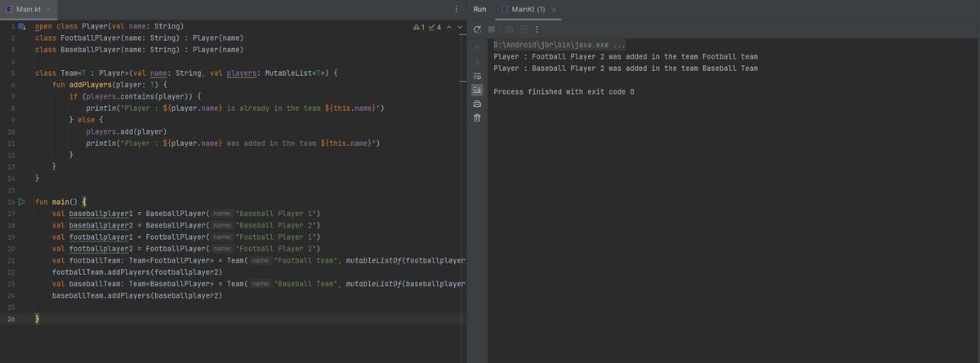
Task: Click the warnings count indicator
Action: click(420, 27)
